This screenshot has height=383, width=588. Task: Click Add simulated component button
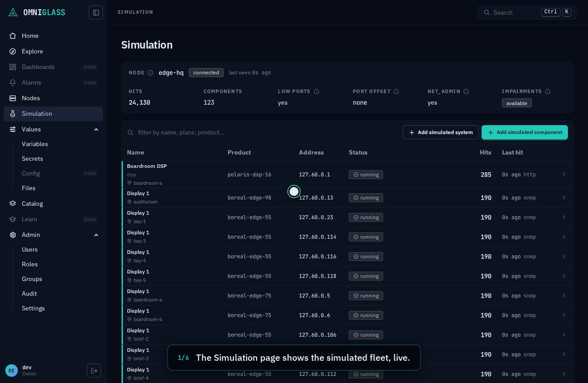click(525, 132)
